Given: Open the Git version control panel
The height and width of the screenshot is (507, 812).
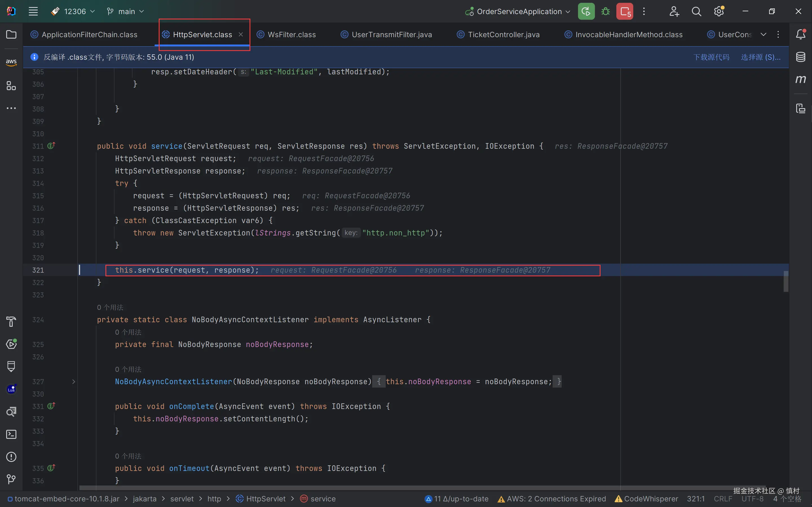Looking at the screenshot, I should (x=11, y=479).
